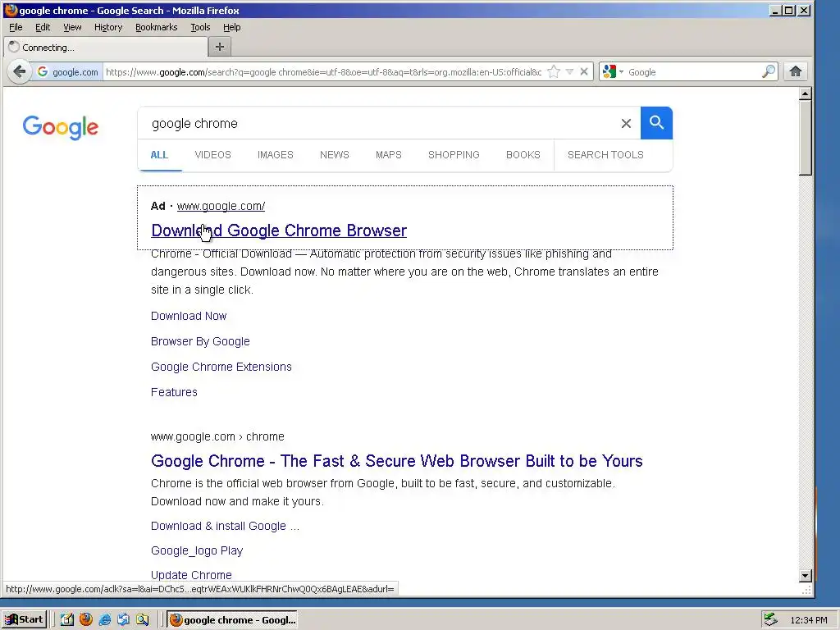Open the File menu
840x630 pixels.
pos(16,27)
